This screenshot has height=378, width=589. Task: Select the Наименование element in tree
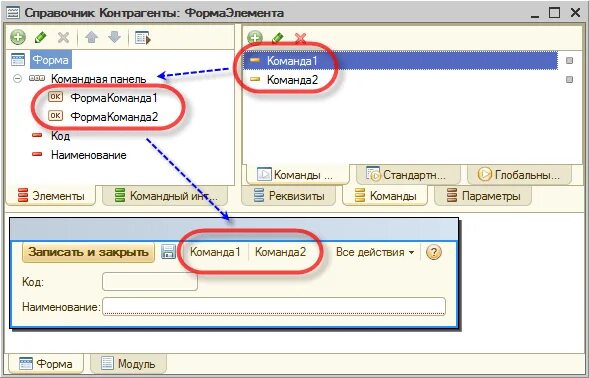(x=89, y=155)
